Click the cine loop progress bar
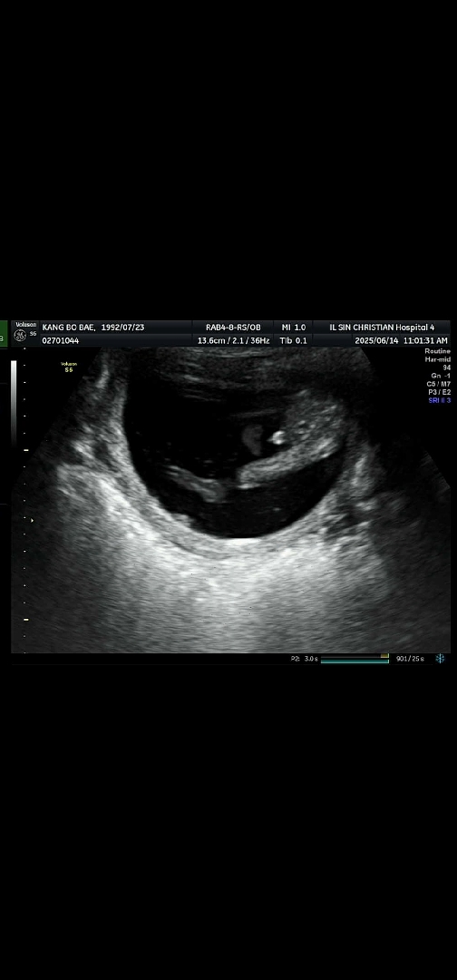Image resolution: width=457 pixels, height=980 pixels. pyautogui.click(x=354, y=660)
